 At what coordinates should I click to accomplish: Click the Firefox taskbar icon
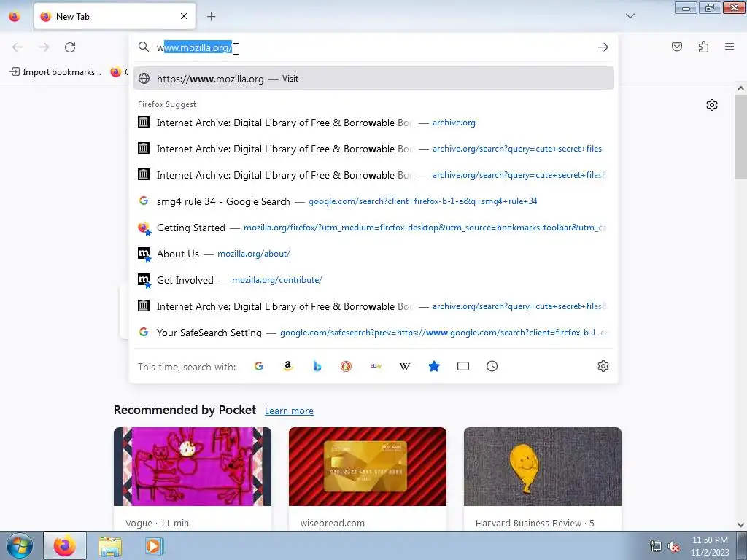[x=65, y=546]
